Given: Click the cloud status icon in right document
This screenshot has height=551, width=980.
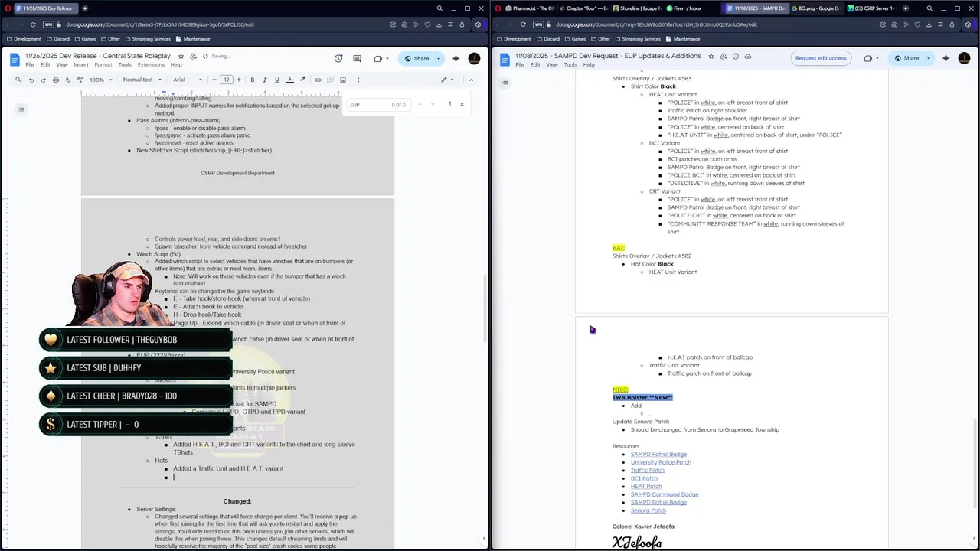Looking at the screenshot, I should pyautogui.click(x=748, y=57).
